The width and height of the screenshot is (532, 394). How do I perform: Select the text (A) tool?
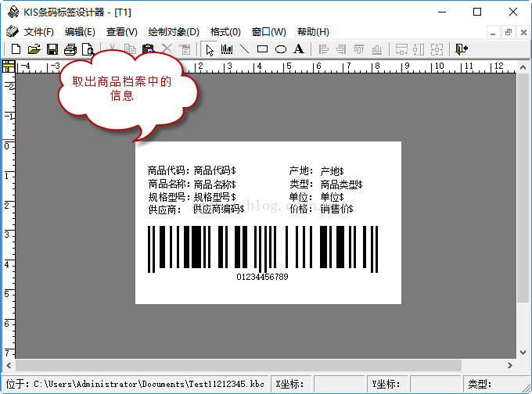(299, 49)
